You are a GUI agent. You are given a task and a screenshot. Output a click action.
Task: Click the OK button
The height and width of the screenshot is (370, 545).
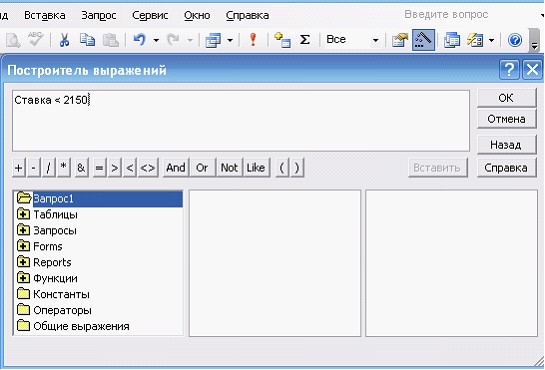click(506, 98)
